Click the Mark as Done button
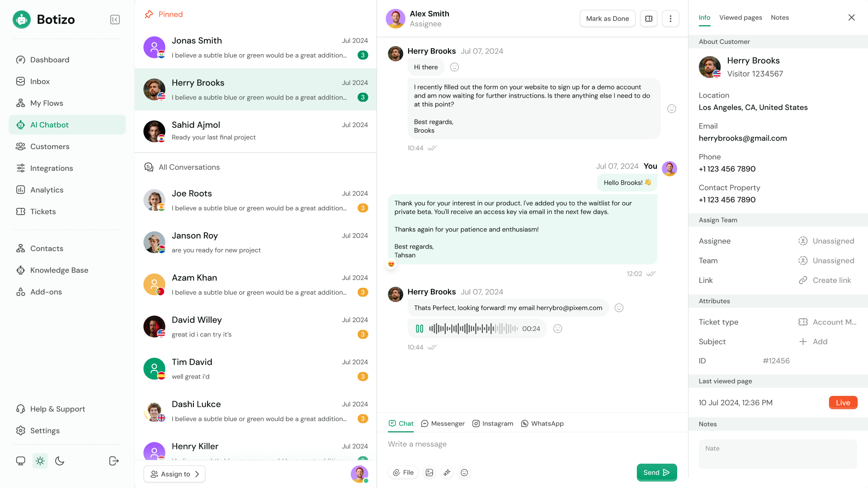 click(x=607, y=19)
